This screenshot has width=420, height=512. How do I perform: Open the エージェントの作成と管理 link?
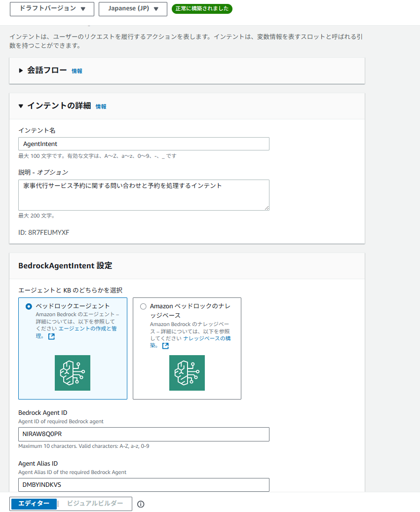click(87, 329)
